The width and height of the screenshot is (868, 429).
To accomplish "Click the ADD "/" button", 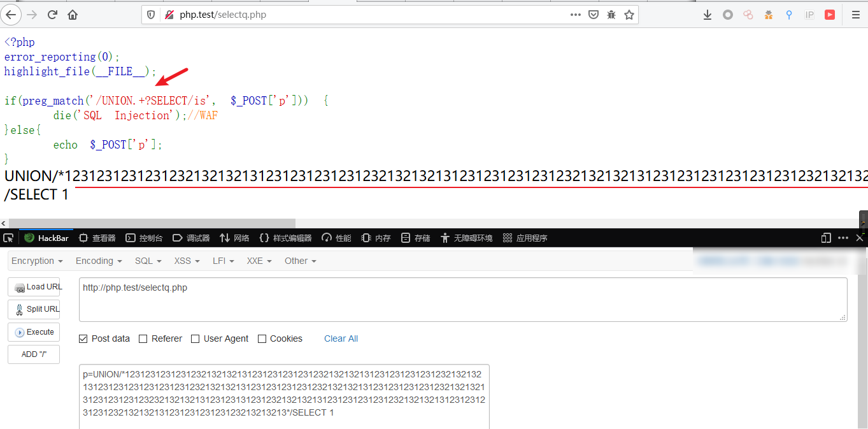I will (x=34, y=354).
